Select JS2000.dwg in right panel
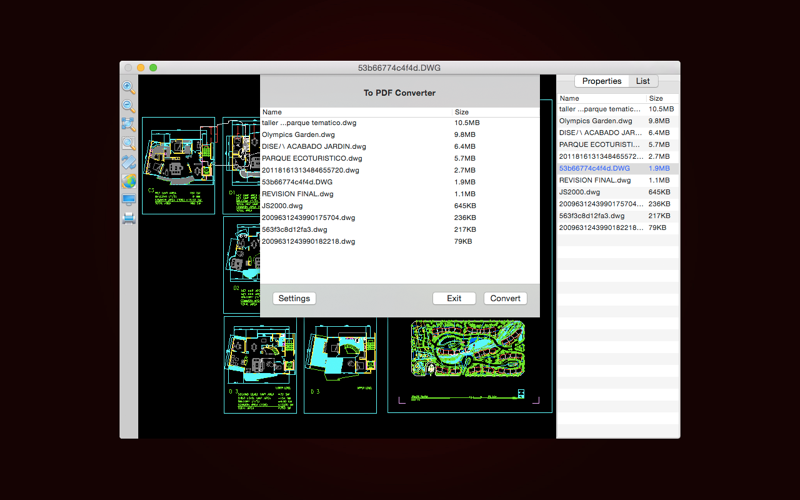 [618, 192]
